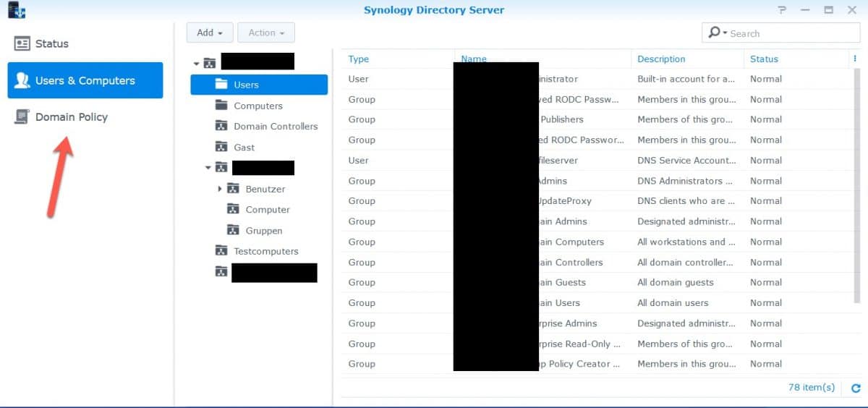Click the Domain Controllers OU icon
The width and height of the screenshot is (868, 408).
click(221, 126)
